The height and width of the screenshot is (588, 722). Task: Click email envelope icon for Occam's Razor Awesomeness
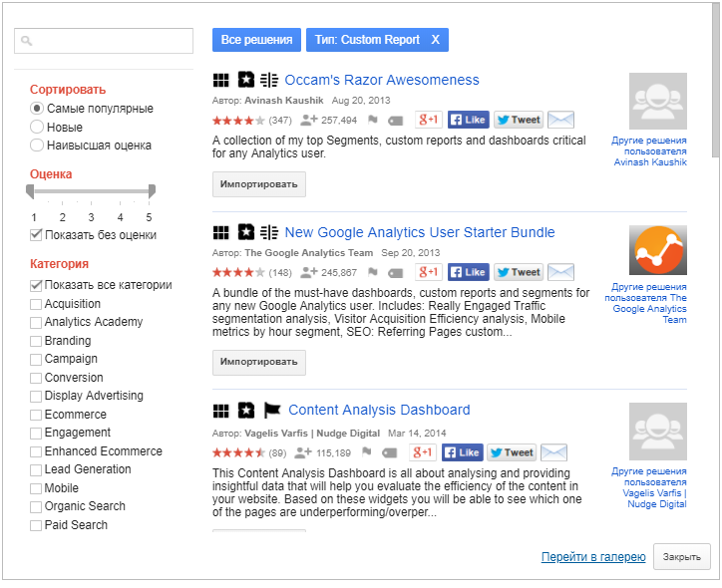(x=560, y=120)
